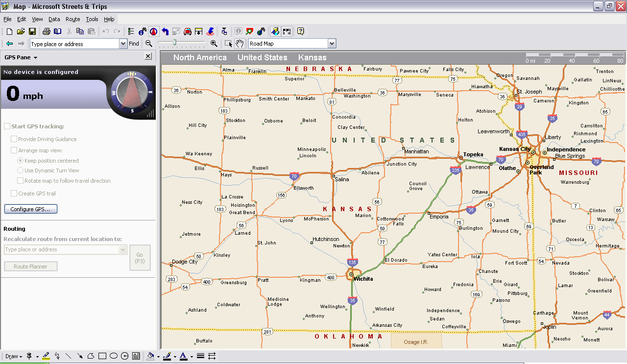
Task: Open the Line Style thickness icon
Action: (200, 356)
